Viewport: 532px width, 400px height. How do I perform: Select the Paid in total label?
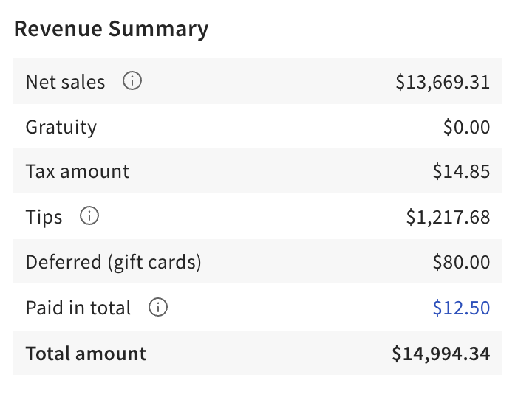tap(78, 308)
